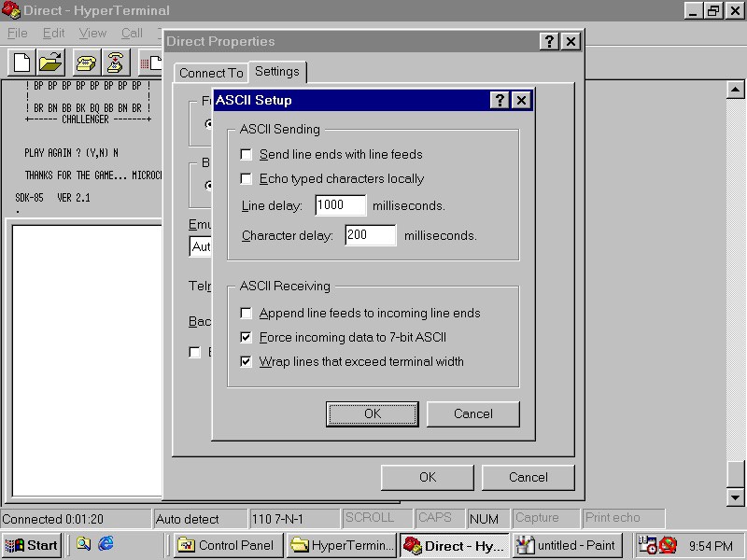The height and width of the screenshot is (560, 747).
Task: Enable Send line ends with line feeds
Action: (247, 155)
